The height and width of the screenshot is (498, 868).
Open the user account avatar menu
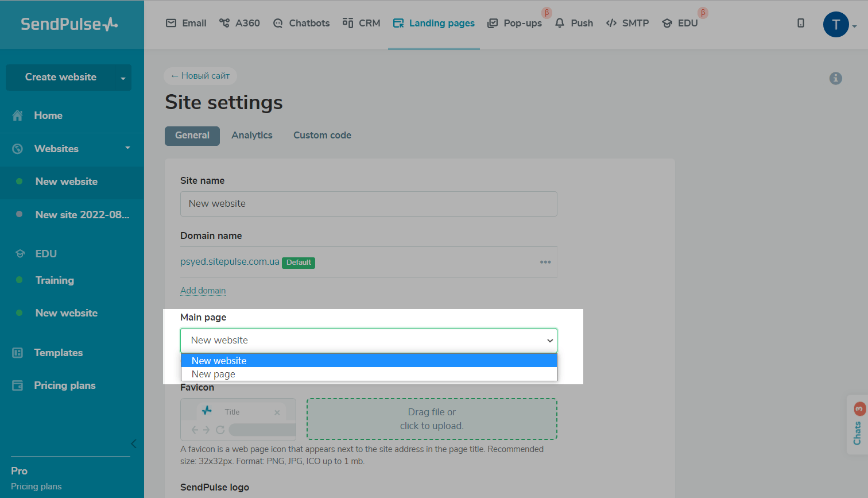coord(836,24)
